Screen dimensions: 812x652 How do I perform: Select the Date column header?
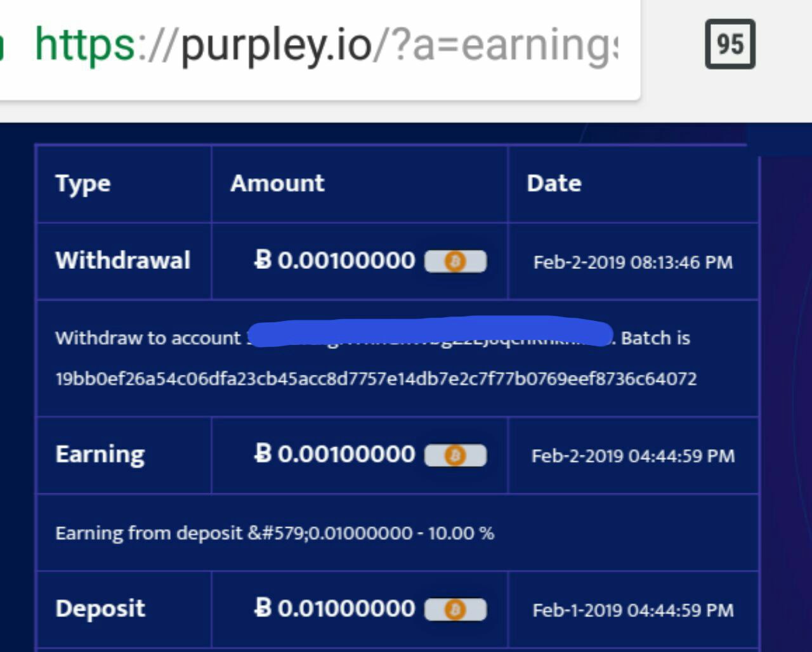click(x=554, y=183)
